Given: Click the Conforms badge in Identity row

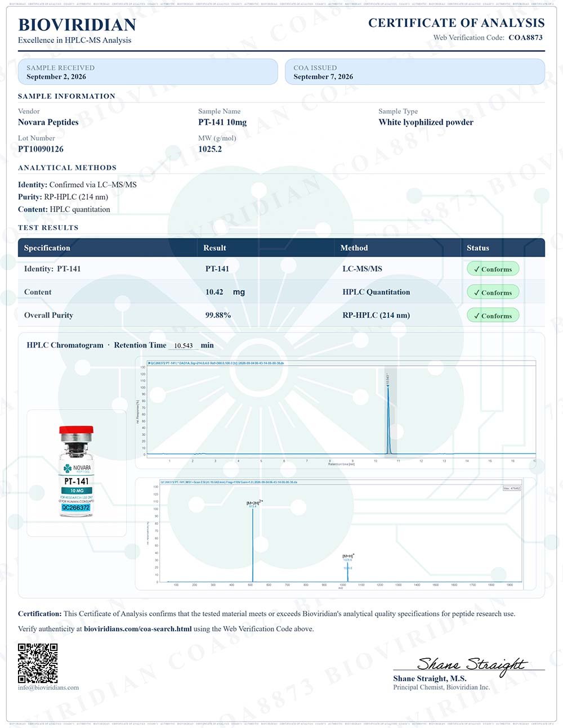Looking at the screenshot, I should tap(493, 269).
